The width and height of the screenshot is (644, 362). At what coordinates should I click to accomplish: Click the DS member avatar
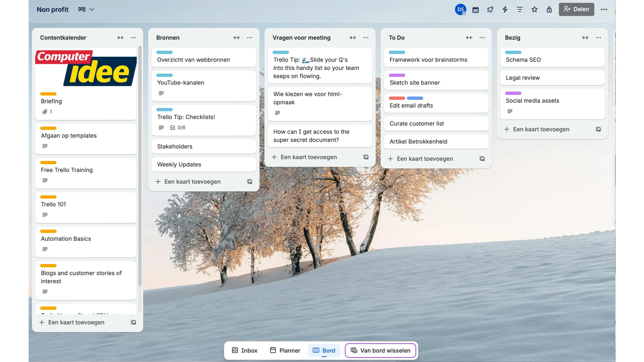coord(460,9)
